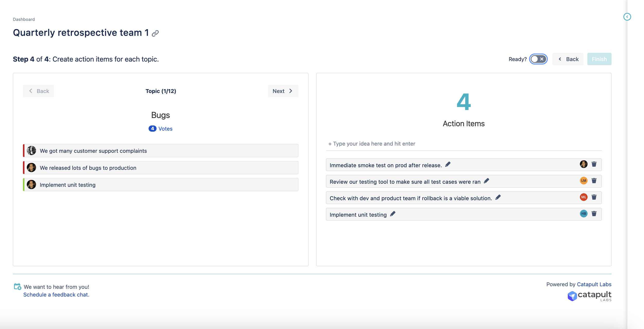Focus the action item idea input
644x329 pixels.
[463, 144]
